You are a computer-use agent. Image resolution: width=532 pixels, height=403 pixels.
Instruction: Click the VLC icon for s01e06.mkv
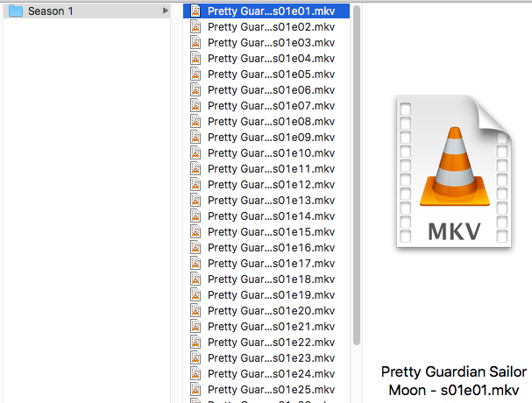195,90
